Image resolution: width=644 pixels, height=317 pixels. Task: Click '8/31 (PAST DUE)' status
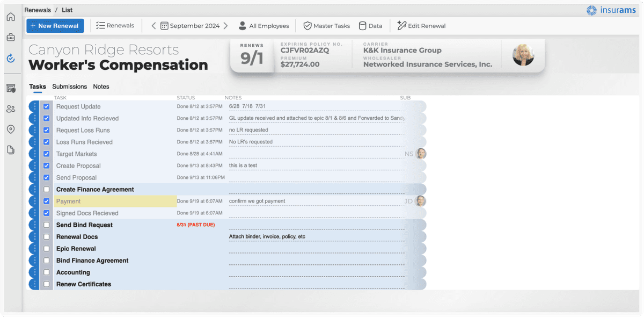tap(196, 225)
